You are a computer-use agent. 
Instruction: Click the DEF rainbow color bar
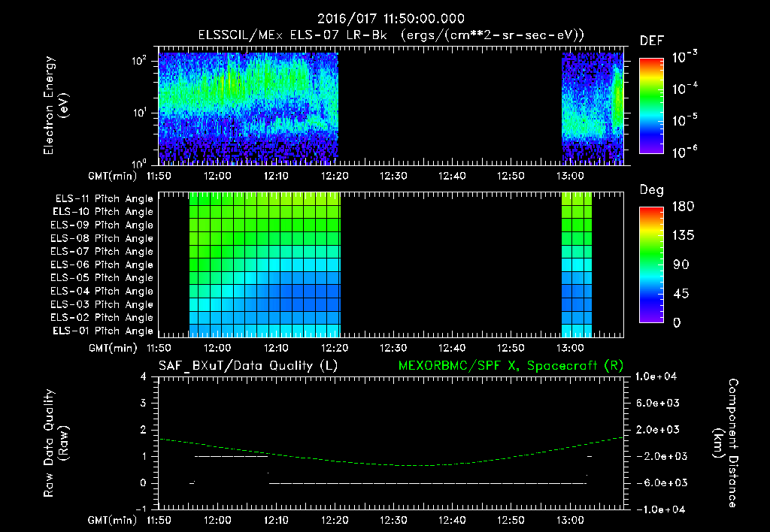(651, 106)
